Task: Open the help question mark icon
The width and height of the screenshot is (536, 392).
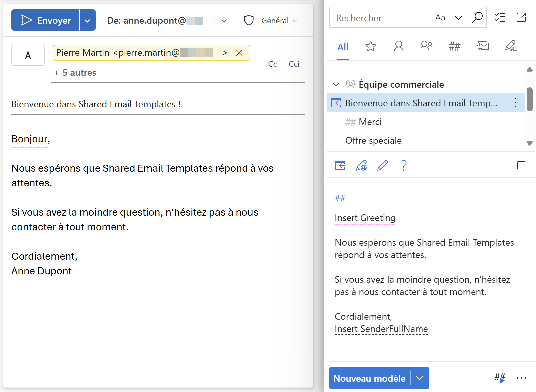Action: [x=404, y=165]
